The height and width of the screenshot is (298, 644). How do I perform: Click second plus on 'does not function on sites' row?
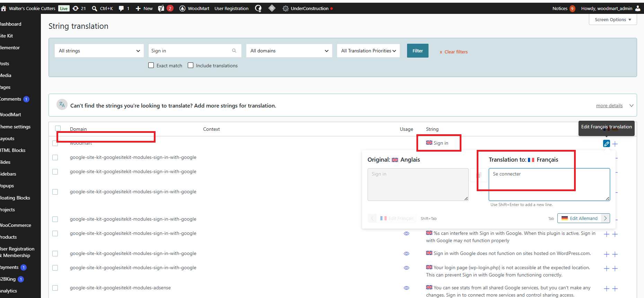(615, 254)
